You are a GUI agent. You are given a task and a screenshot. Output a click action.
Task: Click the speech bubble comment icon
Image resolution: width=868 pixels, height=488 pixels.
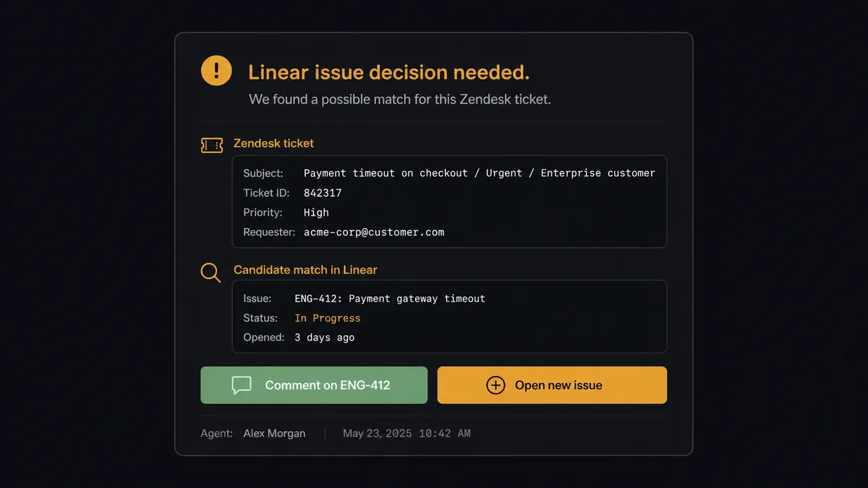pos(242,385)
